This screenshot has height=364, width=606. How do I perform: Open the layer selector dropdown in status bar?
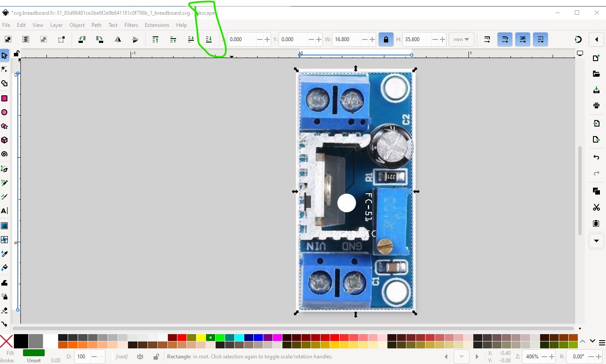(x=122, y=357)
